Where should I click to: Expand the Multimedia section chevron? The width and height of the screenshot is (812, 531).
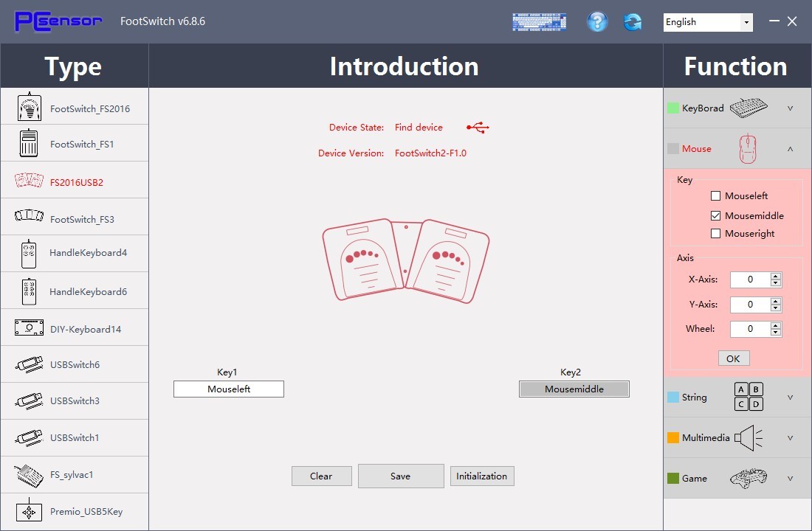pyautogui.click(x=791, y=438)
